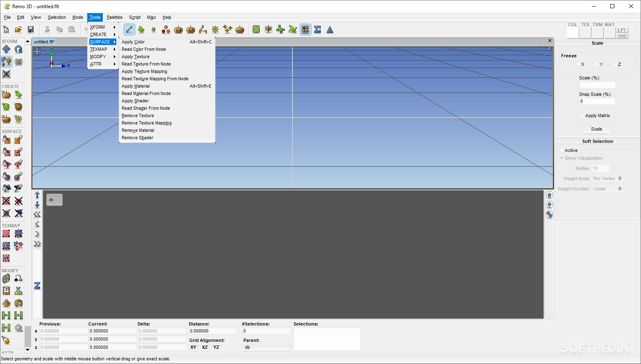
Task: Toggle Freeze X radio option
Action: pos(578,64)
